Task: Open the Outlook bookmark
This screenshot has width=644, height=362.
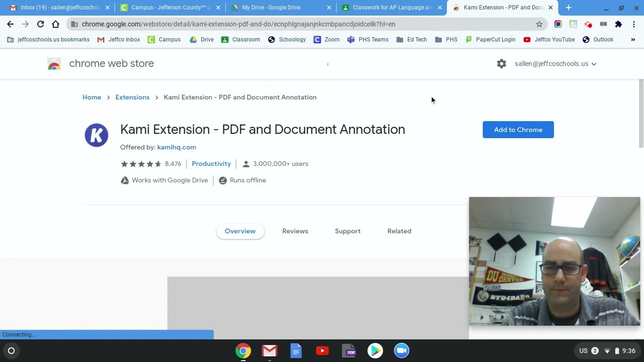Action: pos(598,40)
